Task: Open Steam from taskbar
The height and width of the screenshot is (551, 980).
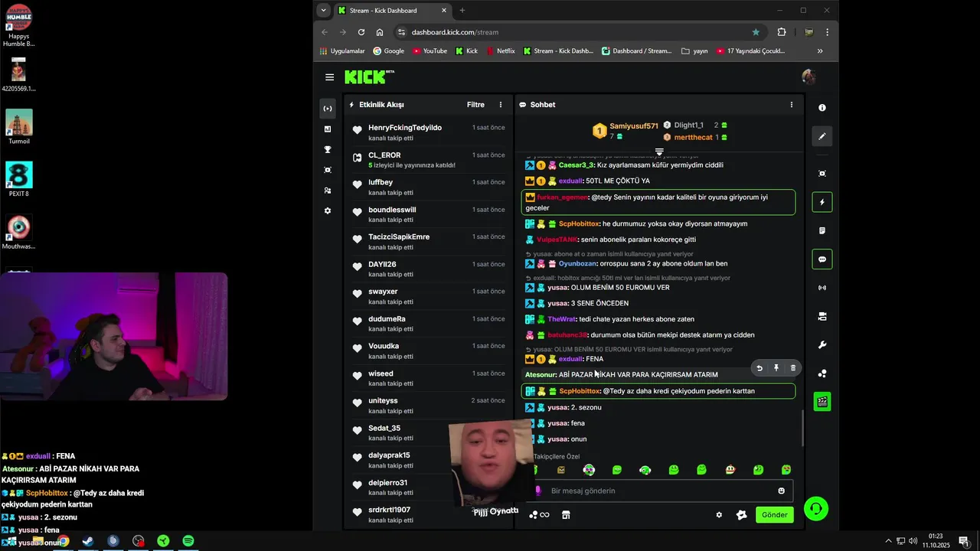Action: 88,541
